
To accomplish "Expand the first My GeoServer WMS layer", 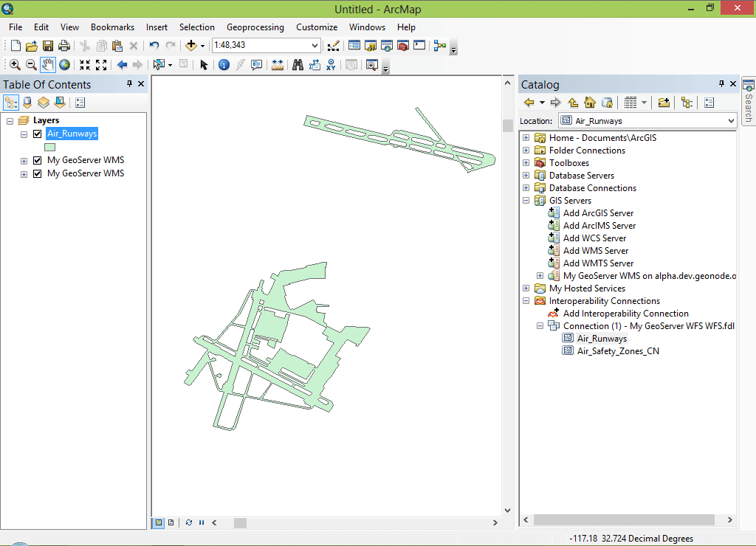I will [24, 161].
